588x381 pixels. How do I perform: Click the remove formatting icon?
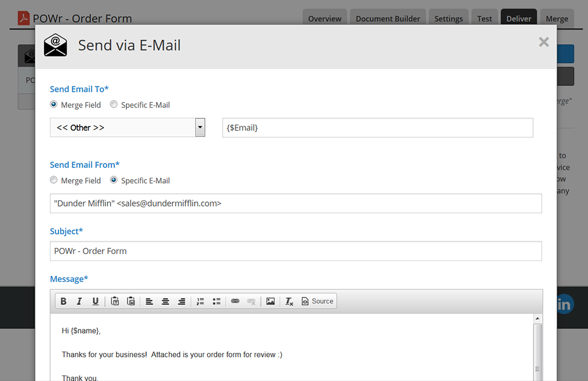[289, 301]
